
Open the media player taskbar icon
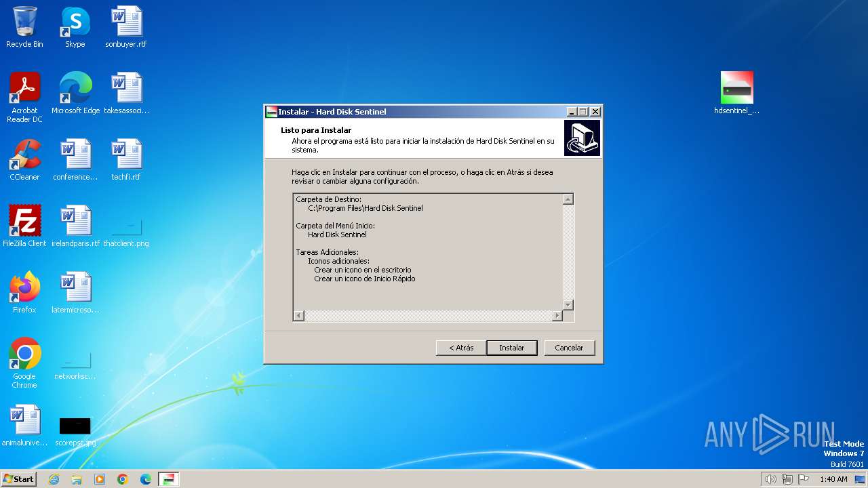pyautogui.click(x=100, y=479)
